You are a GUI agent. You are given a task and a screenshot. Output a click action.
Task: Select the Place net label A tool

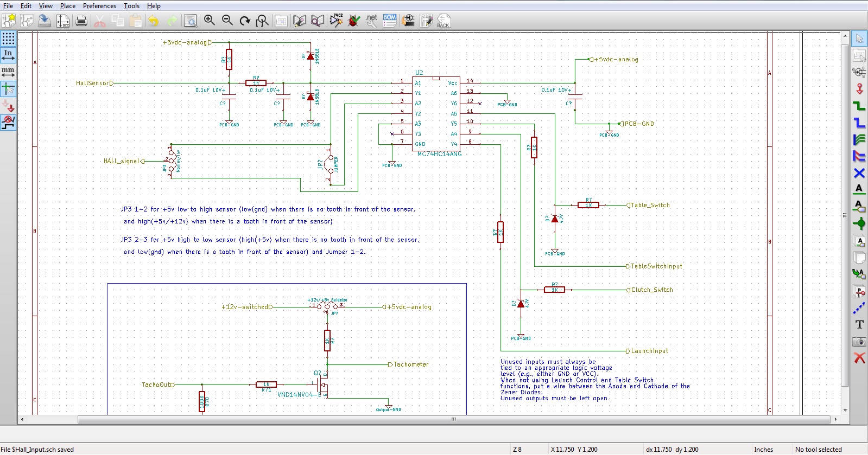pyautogui.click(x=859, y=189)
